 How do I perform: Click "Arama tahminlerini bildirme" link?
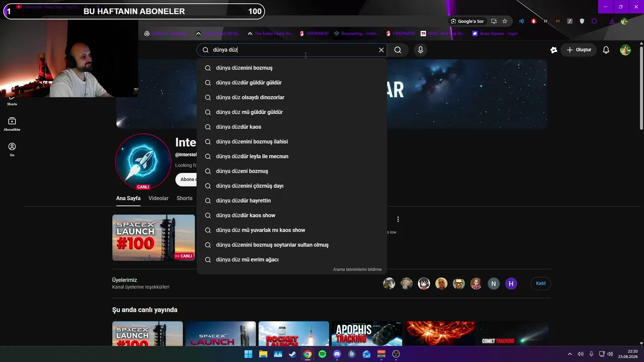tap(357, 269)
